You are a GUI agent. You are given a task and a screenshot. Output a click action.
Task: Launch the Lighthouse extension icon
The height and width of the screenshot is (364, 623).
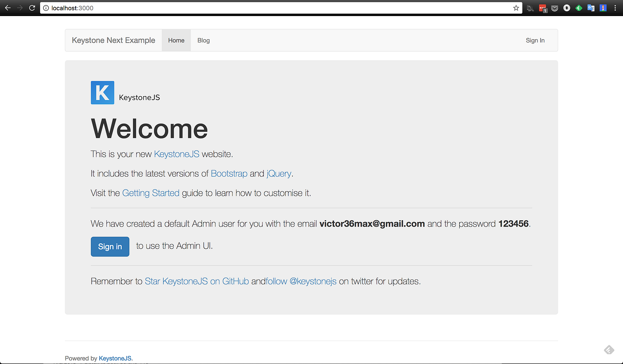click(x=603, y=8)
